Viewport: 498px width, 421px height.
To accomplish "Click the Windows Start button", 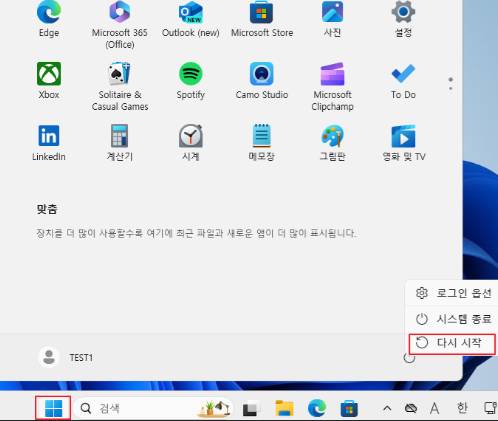I will (x=53, y=408).
